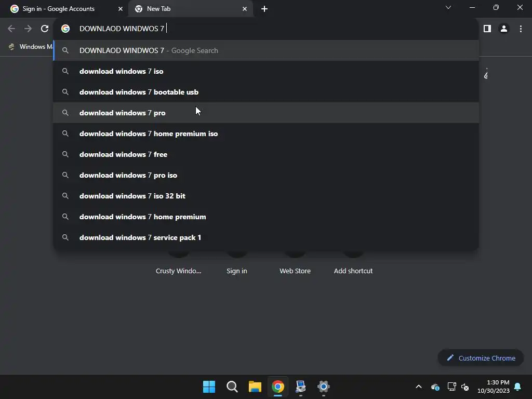Image resolution: width=532 pixels, height=399 pixels.
Task: Click the OneDrive cloud tray icon
Action: click(435, 387)
